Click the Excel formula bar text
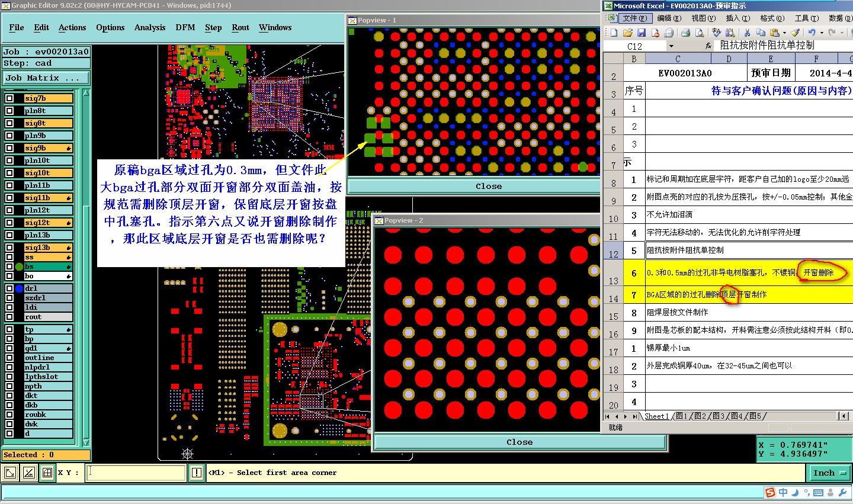 point(767,46)
